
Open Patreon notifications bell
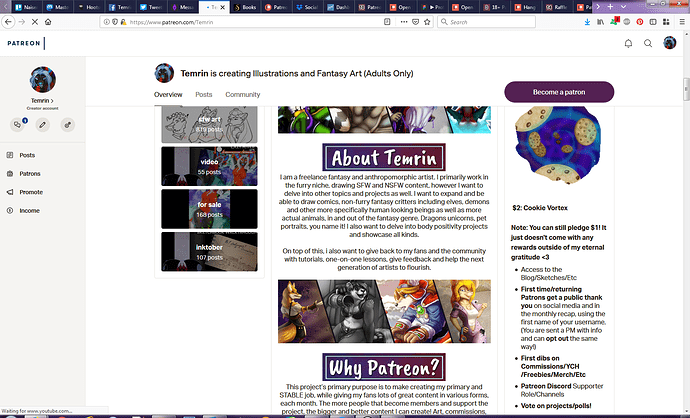pyautogui.click(x=628, y=43)
